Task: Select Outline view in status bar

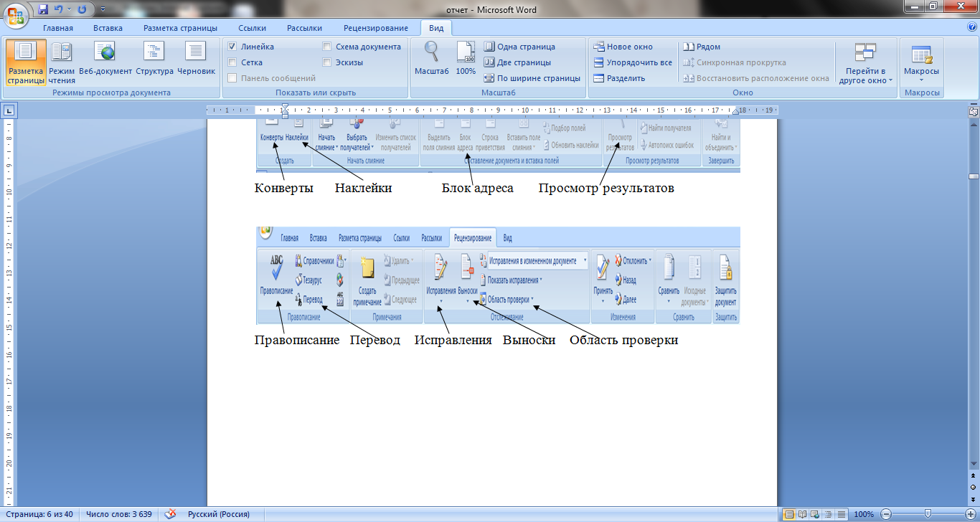Action: coord(828,514)
